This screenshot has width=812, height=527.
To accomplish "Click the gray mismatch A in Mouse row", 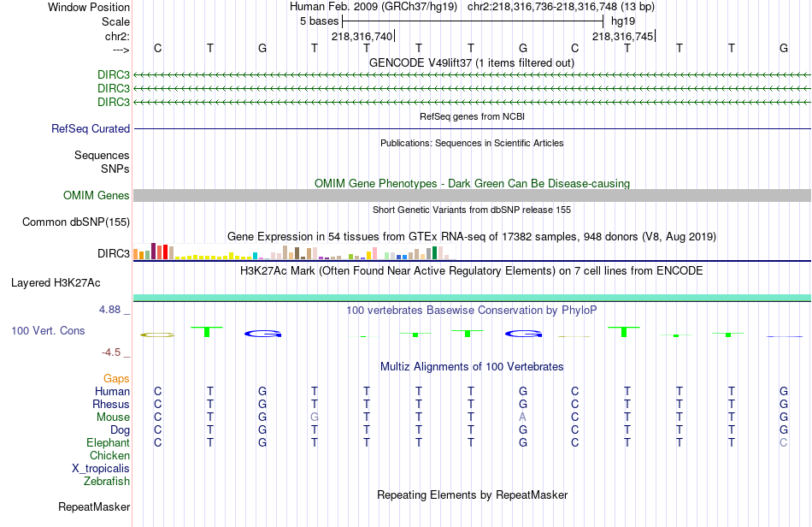I will tap(522, 417).
